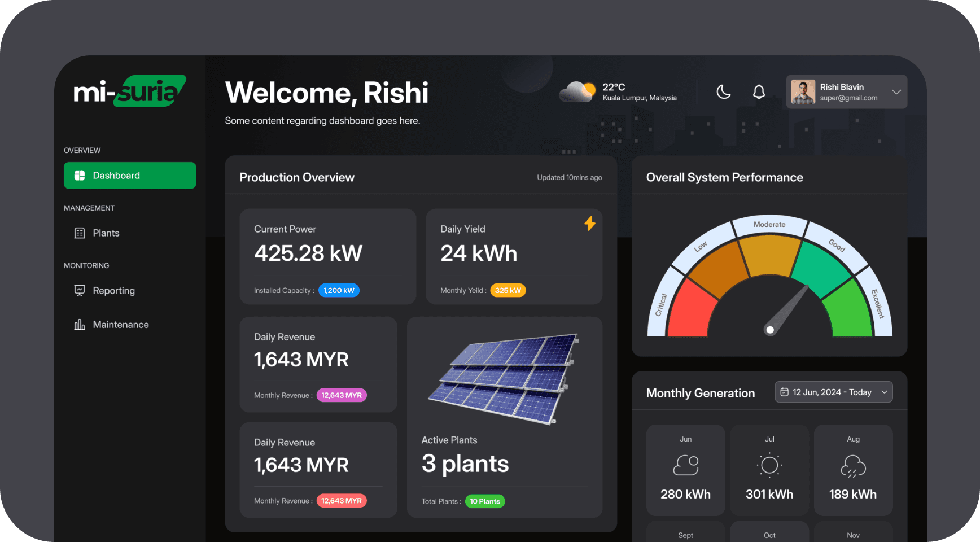Select the Jun 280 kWh card

[686, 470]
